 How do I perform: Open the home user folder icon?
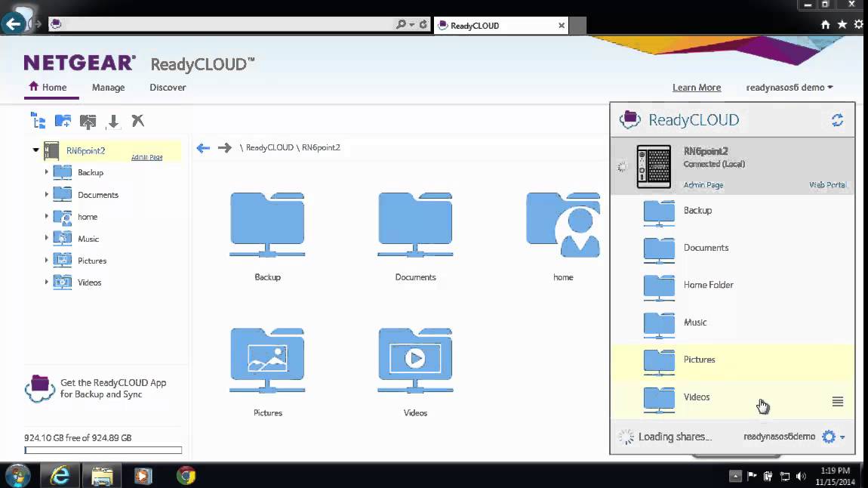pos(563,224)
